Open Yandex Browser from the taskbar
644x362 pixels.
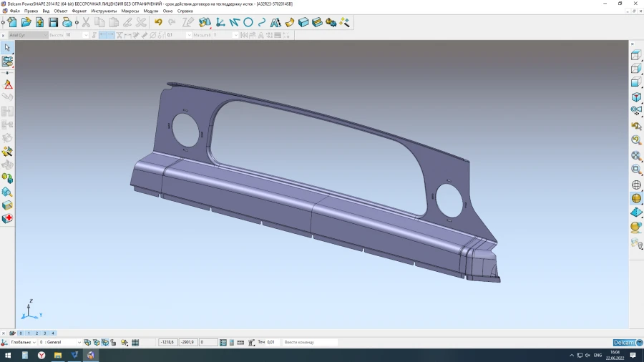(x=42, y=355)
